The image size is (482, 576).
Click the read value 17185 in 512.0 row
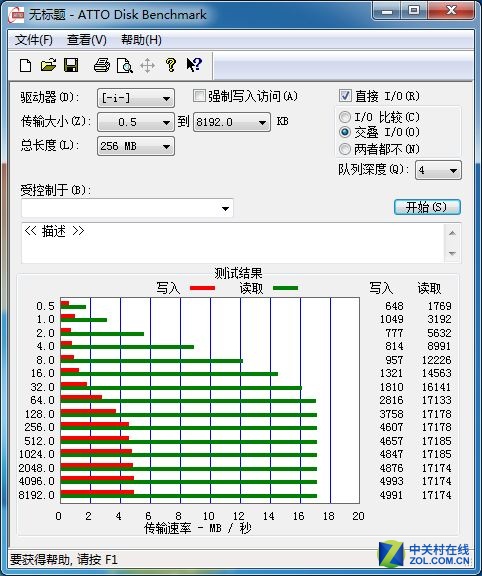[x=436, y=441]
